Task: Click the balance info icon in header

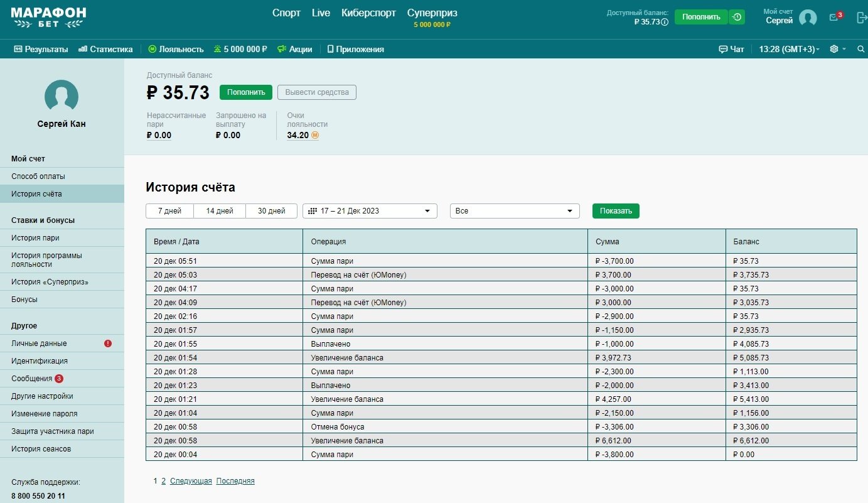Action: (665, 22)
